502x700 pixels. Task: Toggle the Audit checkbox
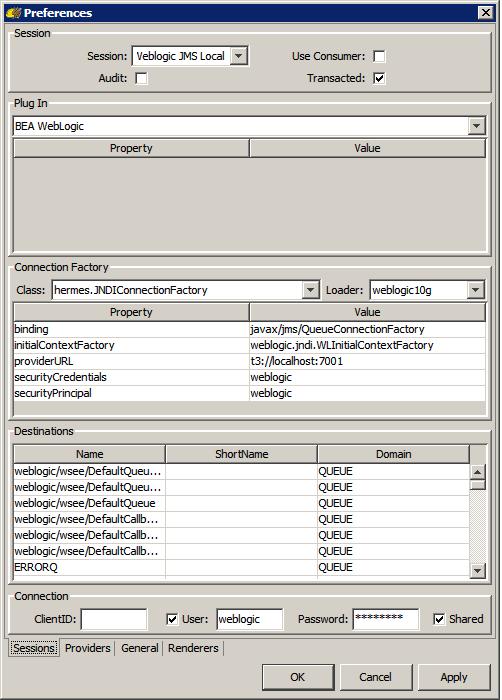142,78
